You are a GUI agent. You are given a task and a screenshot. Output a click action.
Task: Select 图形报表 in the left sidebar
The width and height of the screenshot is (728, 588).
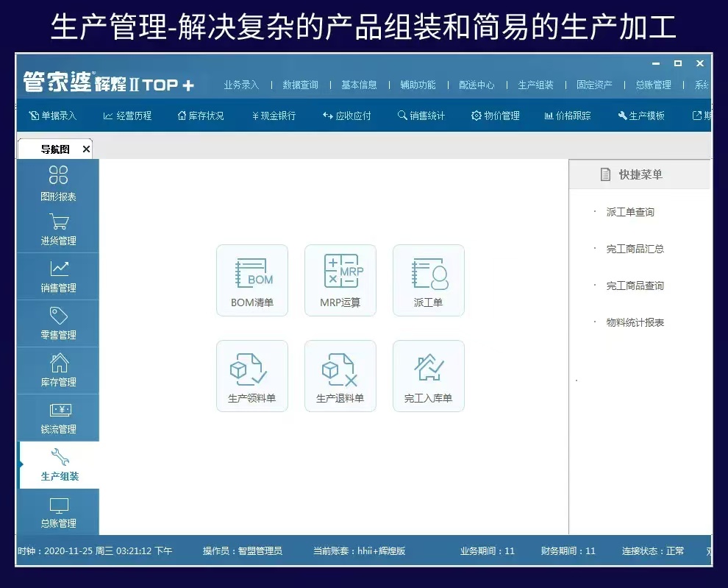pyautogui.click(x=58, y=183)
